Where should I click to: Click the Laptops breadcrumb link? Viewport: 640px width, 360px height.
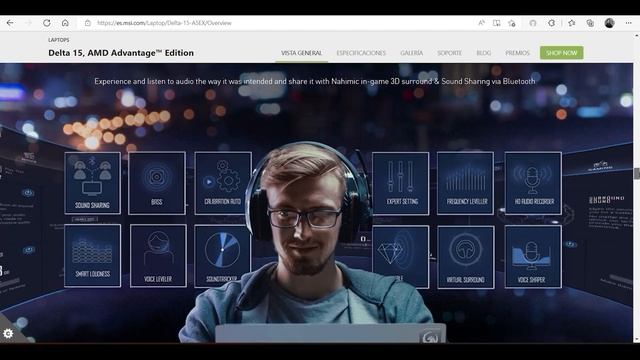tap(59, 40)
